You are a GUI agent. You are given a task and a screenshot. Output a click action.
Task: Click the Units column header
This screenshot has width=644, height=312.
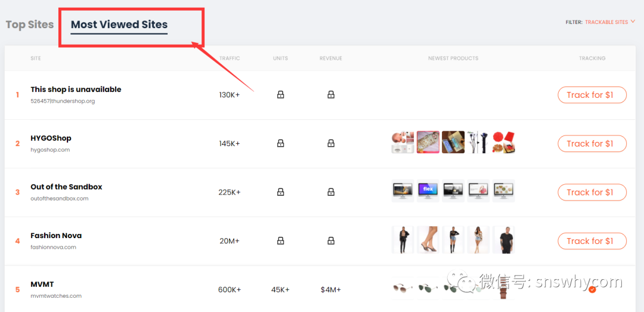pos(280,58)
